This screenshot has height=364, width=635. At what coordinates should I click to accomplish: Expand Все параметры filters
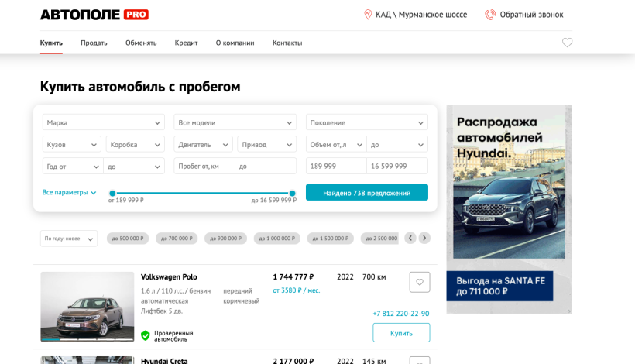[x=69, y=192]
